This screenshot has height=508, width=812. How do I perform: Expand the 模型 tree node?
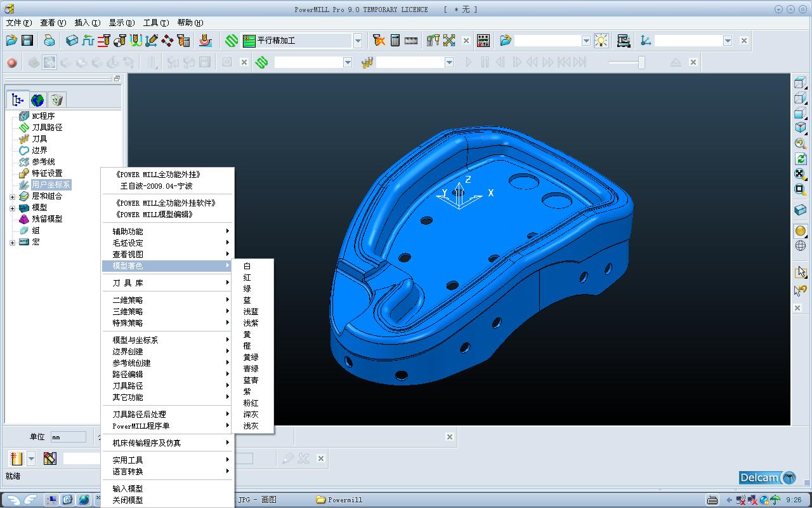point(12,208)
